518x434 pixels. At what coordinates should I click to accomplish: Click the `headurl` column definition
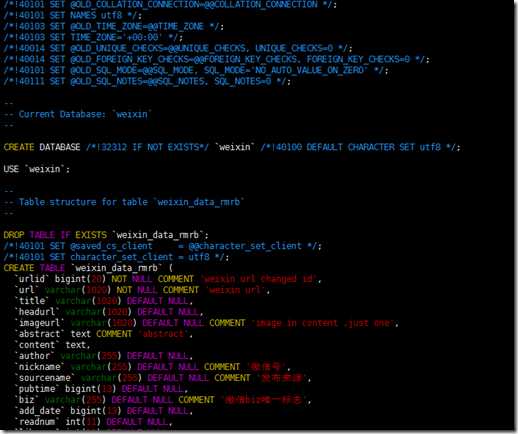[109, 312]
